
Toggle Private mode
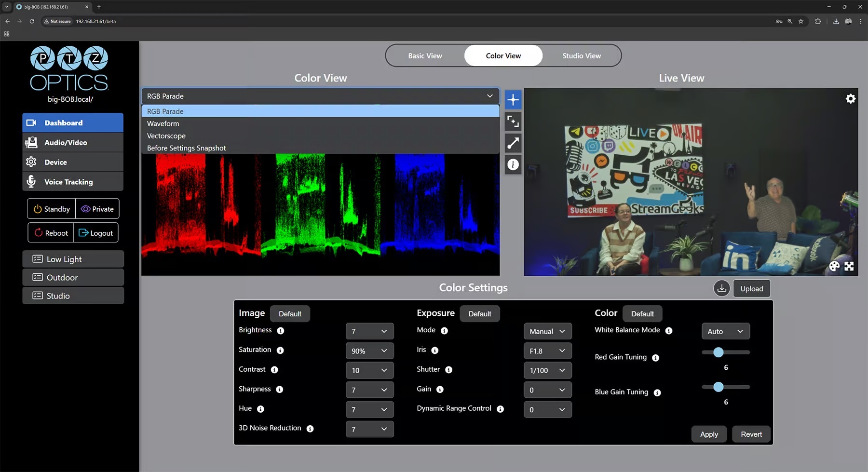[97, 209]
